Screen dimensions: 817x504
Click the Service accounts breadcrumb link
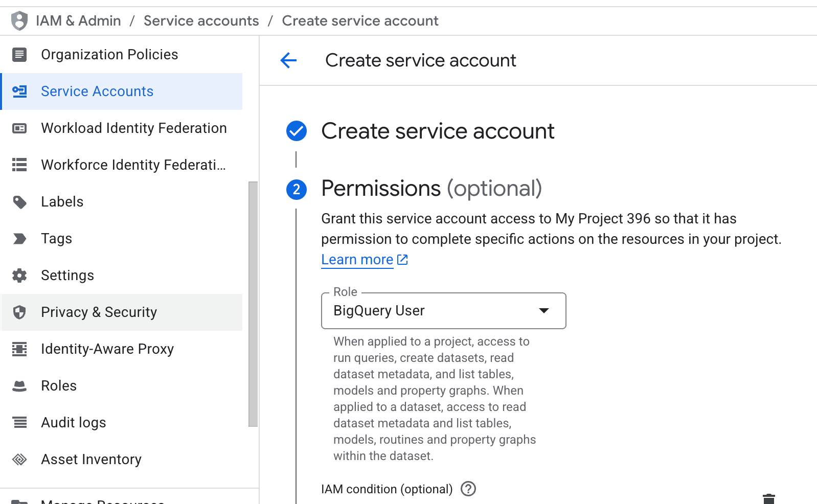(201, 21)
